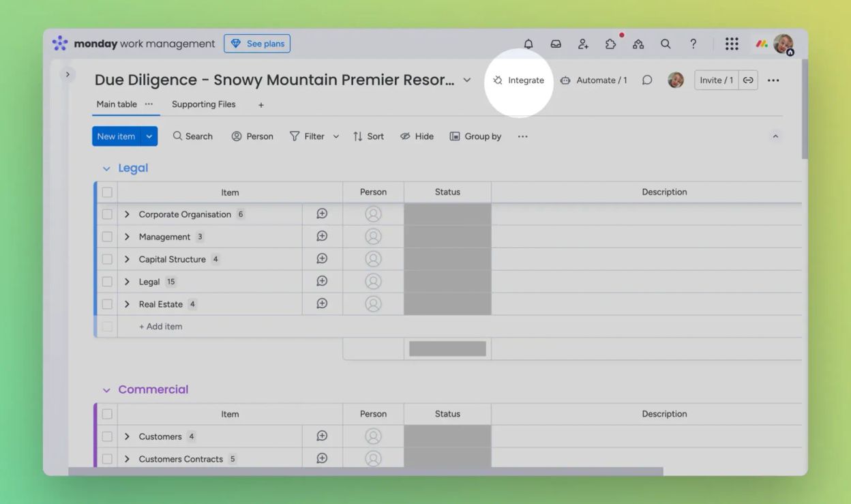This screenshot has height=504, width=851.
Task: Switch to the Supporting Files tab
Action: tap(203, 104)
